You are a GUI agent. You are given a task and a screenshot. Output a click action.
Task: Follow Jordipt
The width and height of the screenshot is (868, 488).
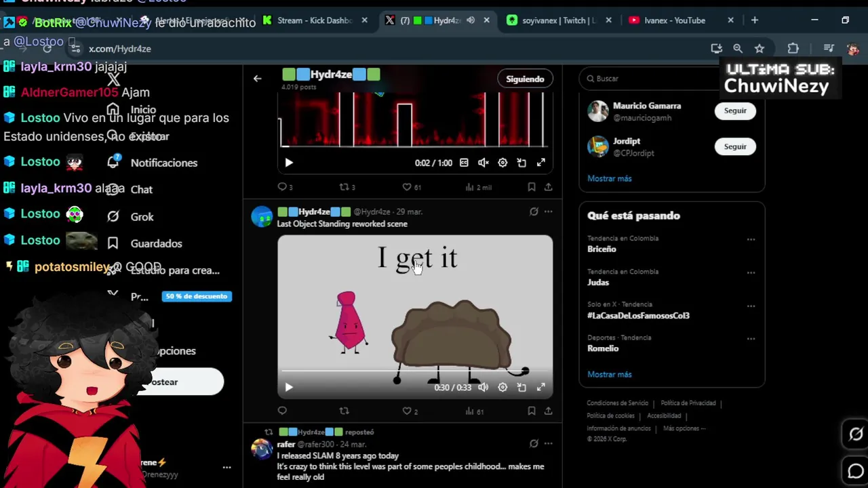click(735, 146)
